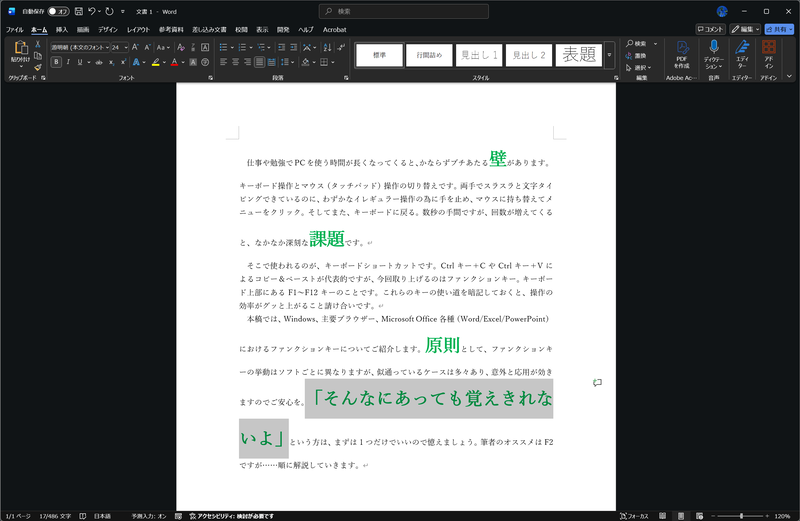Adjust the zoom slider in status bar

[x=741, y=516]
